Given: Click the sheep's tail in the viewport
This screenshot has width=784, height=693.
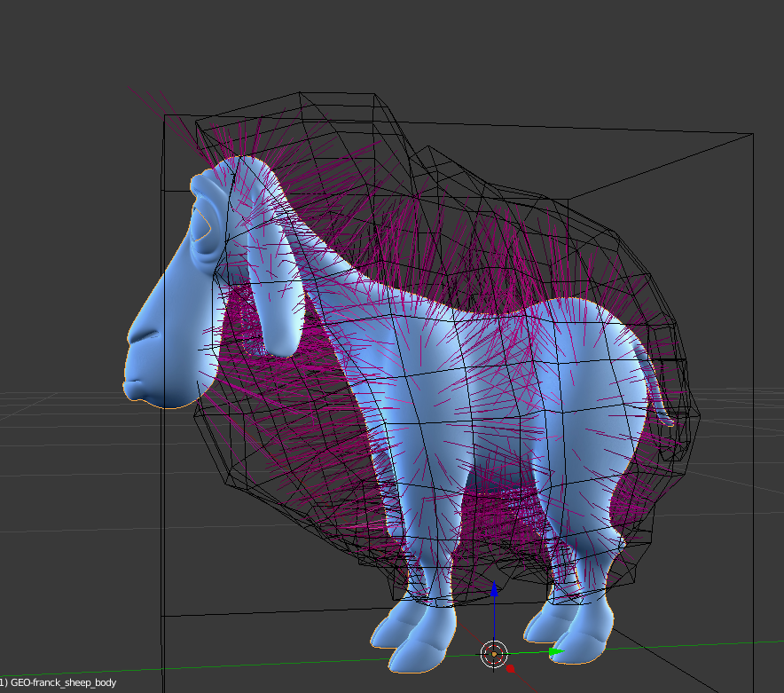Looking at the screenshot, I should (x=654, y=382).
